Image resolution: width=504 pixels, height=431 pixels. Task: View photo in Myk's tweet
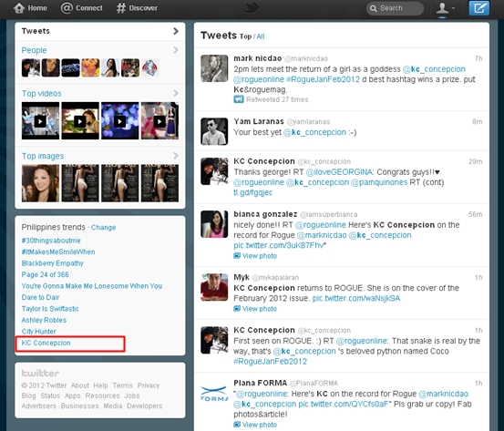click(255, 309)
